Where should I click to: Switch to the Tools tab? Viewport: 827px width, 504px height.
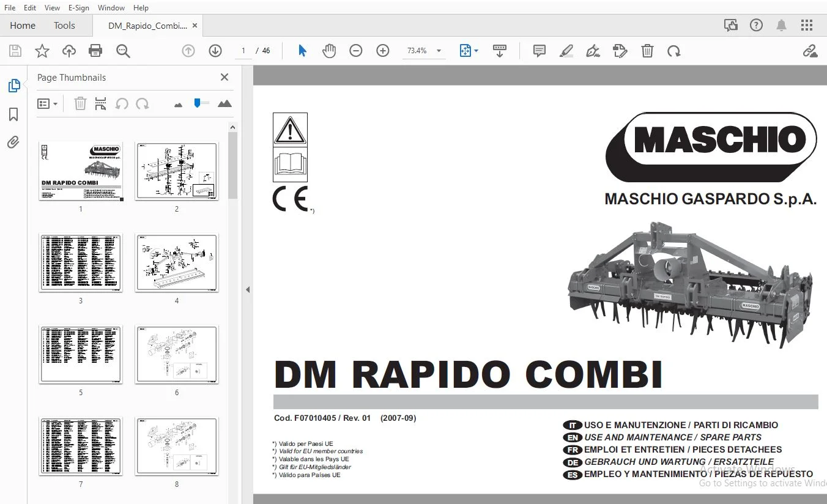pyautogui.click(x=64, y=25)
